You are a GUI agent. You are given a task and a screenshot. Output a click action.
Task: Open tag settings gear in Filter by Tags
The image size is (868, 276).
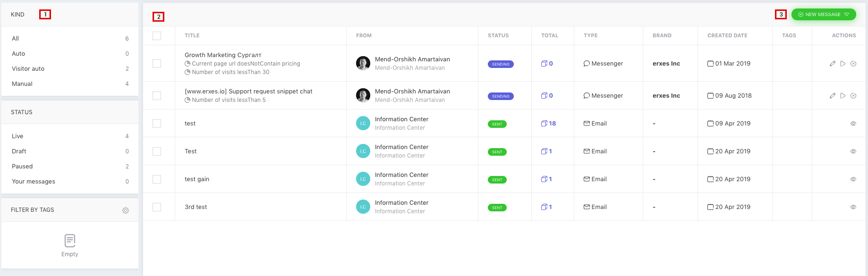(126, 210)
